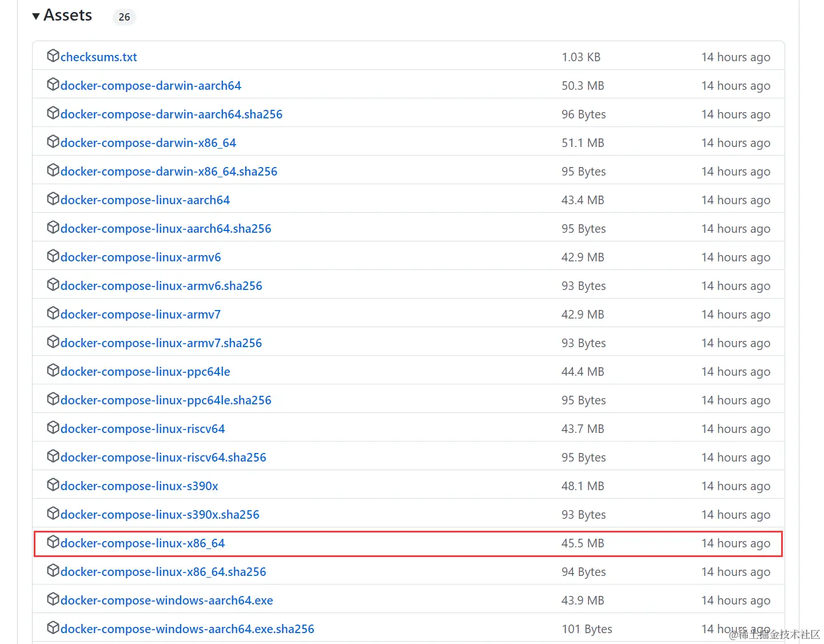The image size is (824, 644).
Task: Click package icon for docker-compose-darwin-x86_64.sha256
Action: click(x=53, y=170)
